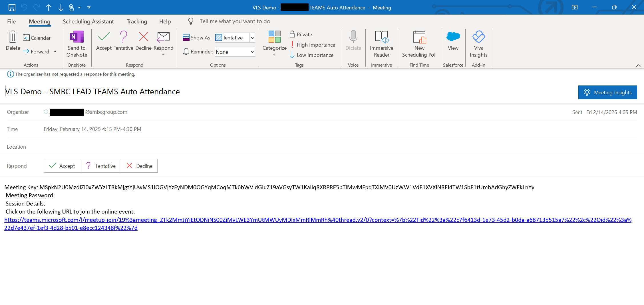This screenshot has width=644, height=305.
Task: Click 'Sent Fri 2/14/2025 4:05 PM' text
Action: pyautogui.click(x=605, y=112)
